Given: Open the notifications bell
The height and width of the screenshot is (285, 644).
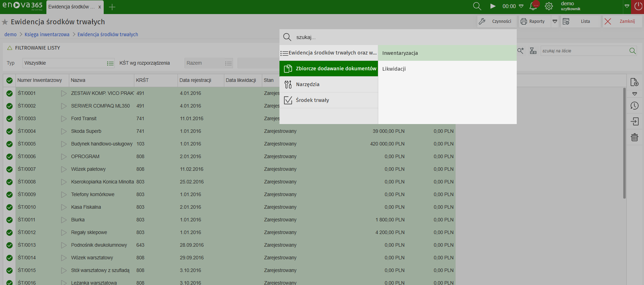Looking at the screenshot, I should tap(533, 6).
